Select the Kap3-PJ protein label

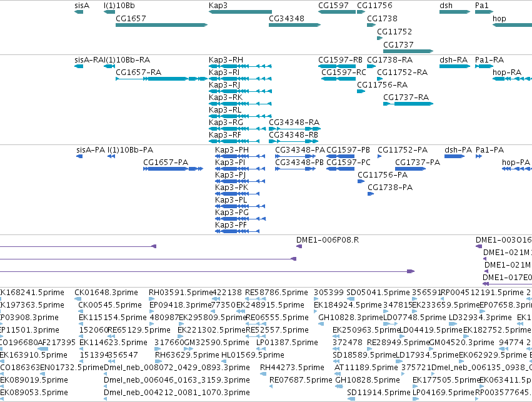point(230,175)
